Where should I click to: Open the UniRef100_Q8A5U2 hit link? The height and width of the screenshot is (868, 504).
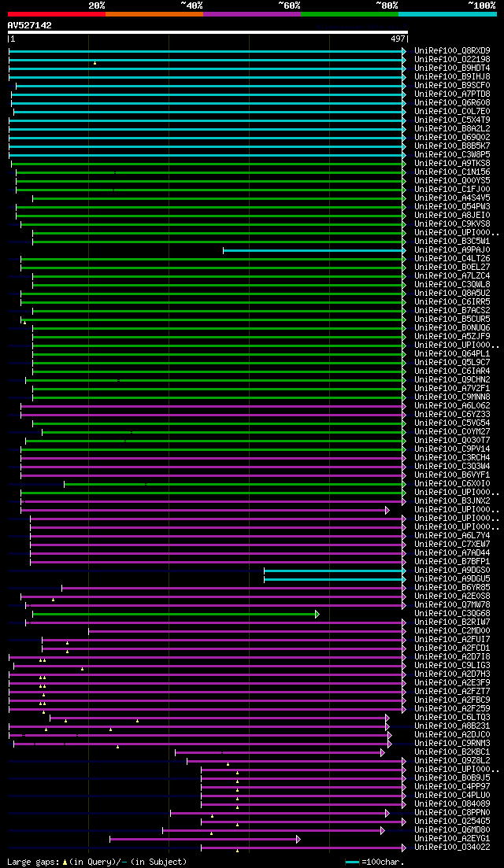(x=452, y=294)
